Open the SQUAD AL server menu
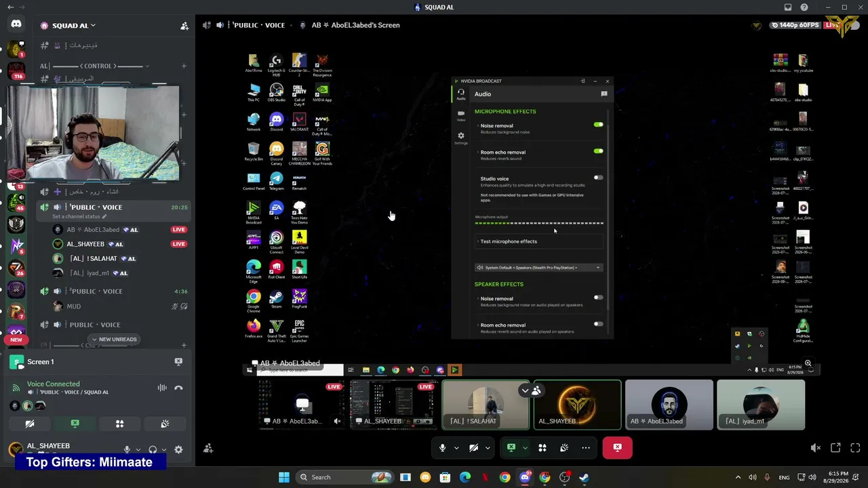Viewport: 868px width, 488px height. coord(73,26)
